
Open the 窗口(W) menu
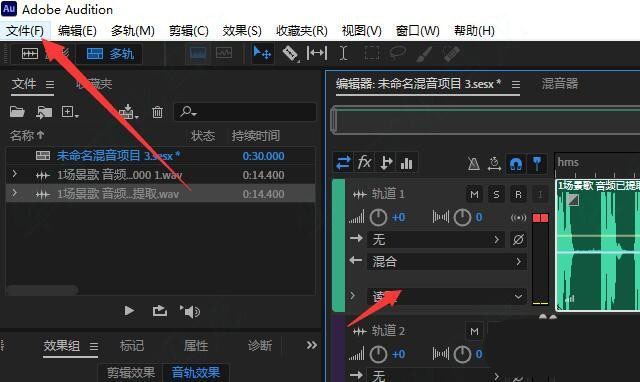[x=418, y=31]
